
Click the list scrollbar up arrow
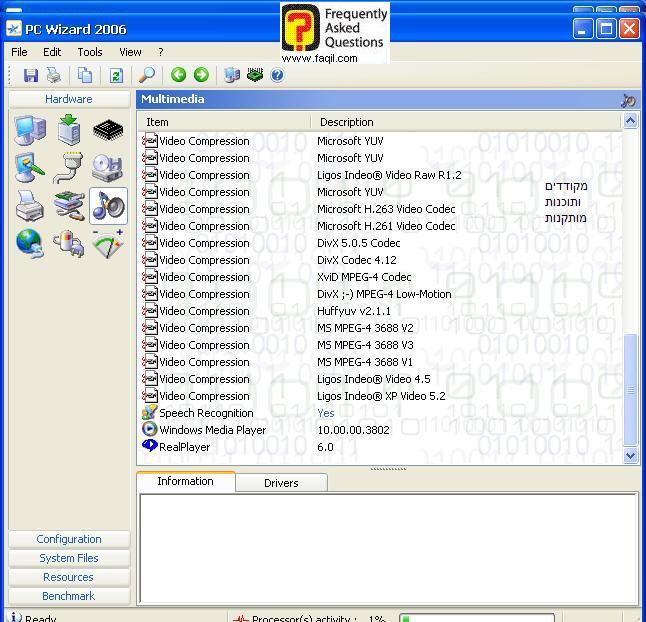point(630,121)
